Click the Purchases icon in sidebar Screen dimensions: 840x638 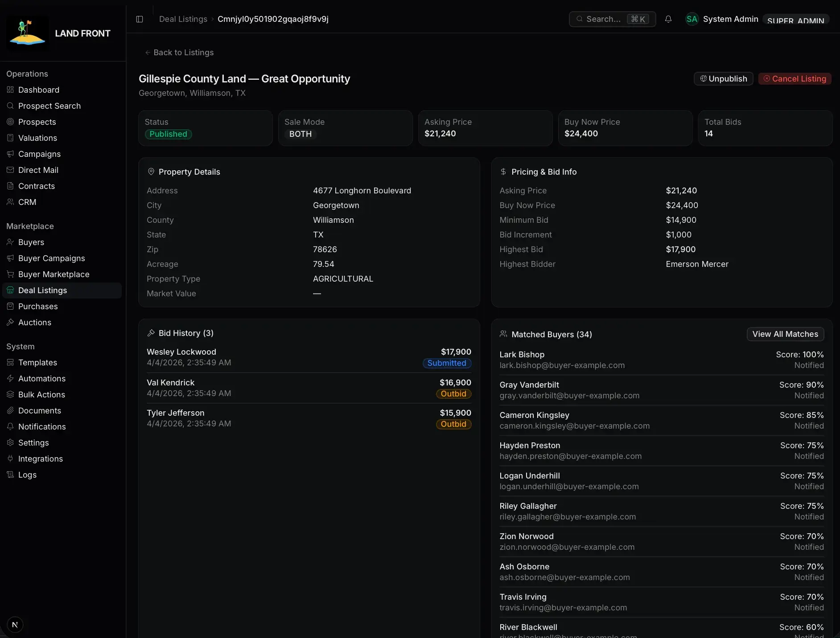[x=10, y=306]
